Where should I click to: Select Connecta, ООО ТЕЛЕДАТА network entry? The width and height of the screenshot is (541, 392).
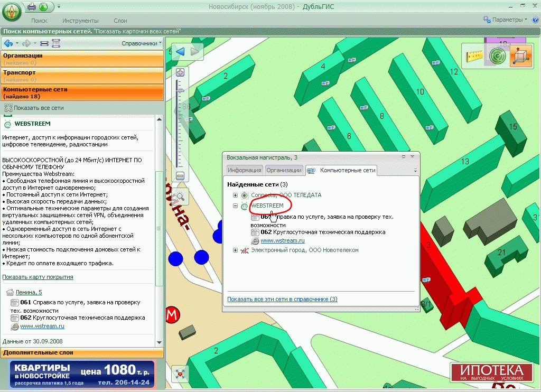click(286, 195)
